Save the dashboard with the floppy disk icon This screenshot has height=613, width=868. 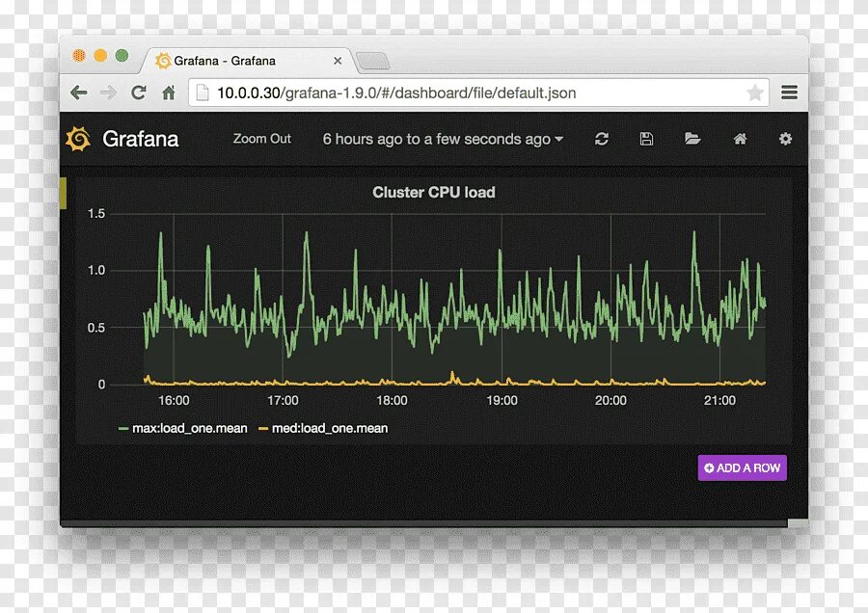pos(646,139)
